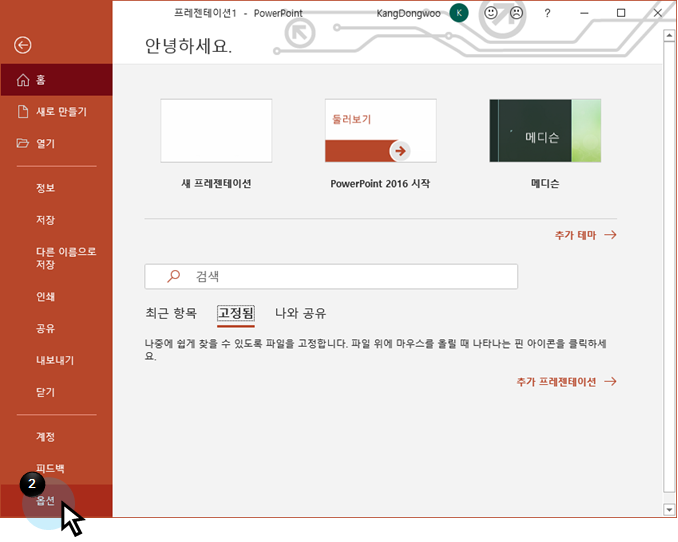Switch to the 나와 공유 tab

[x=301, y=313]
